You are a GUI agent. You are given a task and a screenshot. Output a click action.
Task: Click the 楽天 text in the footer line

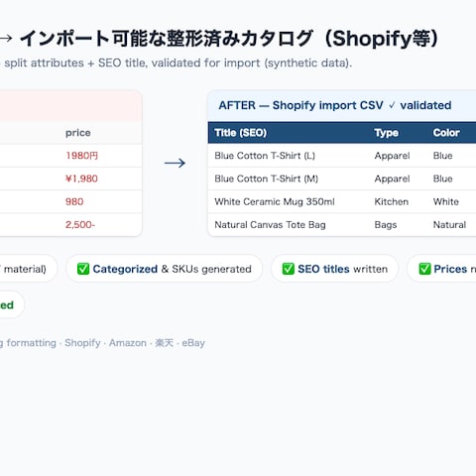tap(165, 343)
